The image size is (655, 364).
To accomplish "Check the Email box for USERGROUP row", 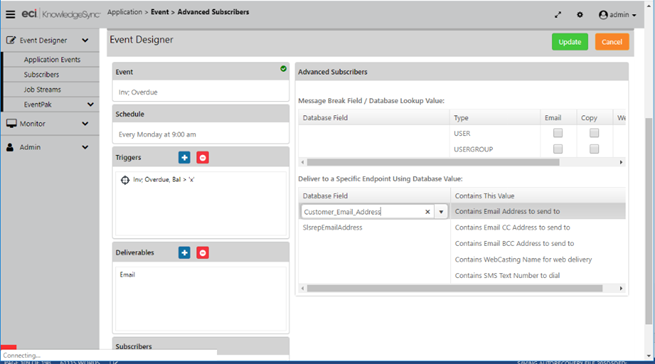I will pos(558,149).
